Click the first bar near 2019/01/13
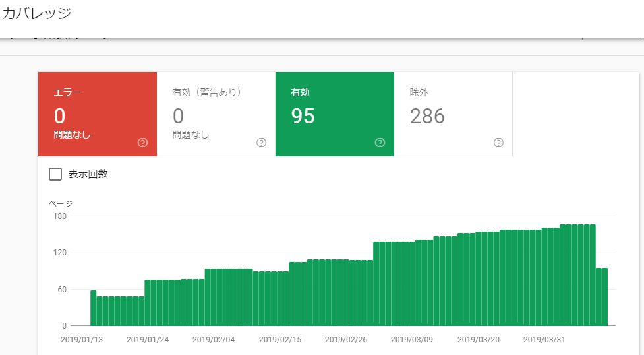644x355 pixels. coord(94,308)
